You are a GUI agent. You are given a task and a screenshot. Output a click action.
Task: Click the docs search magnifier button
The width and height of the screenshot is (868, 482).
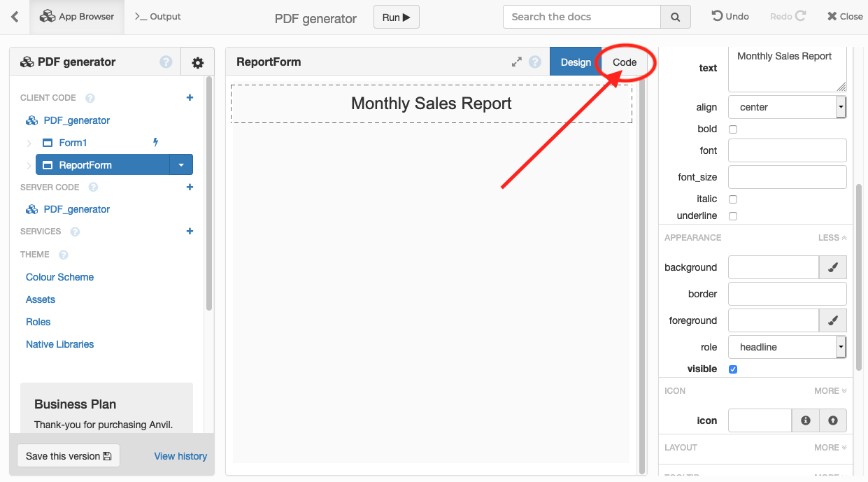pyautogui.click(x=675, y=17)
